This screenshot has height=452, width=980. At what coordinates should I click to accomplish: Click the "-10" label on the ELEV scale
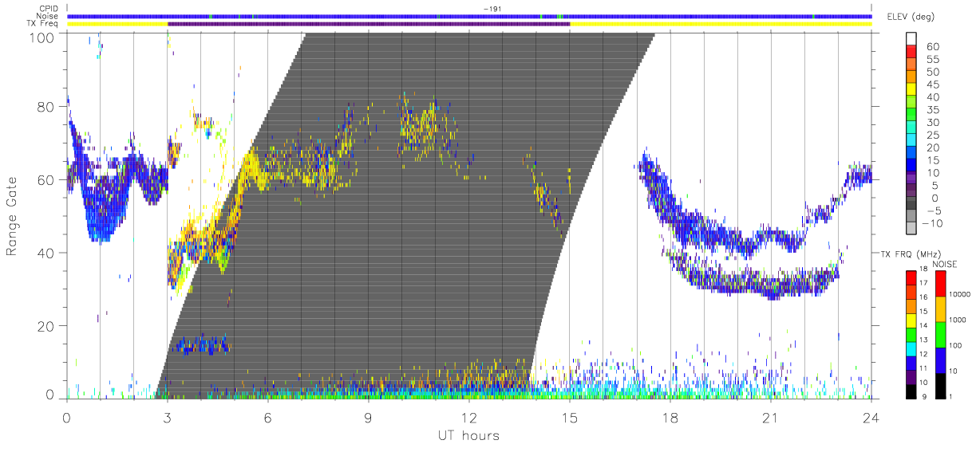tap(933, 224)
